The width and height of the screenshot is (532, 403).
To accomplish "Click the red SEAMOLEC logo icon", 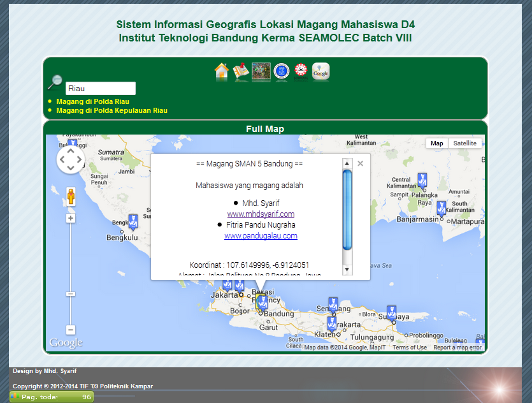I will click(301, 71).
